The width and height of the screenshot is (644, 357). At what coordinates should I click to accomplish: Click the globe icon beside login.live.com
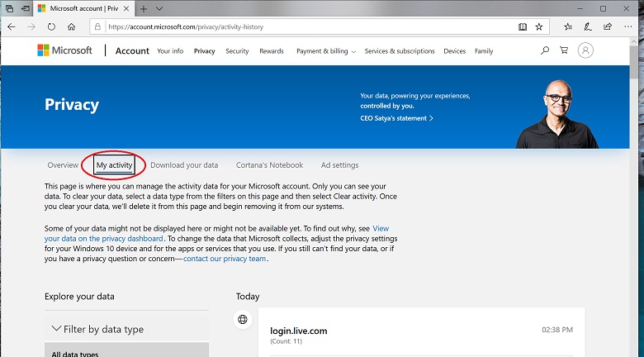click(243, 319)
